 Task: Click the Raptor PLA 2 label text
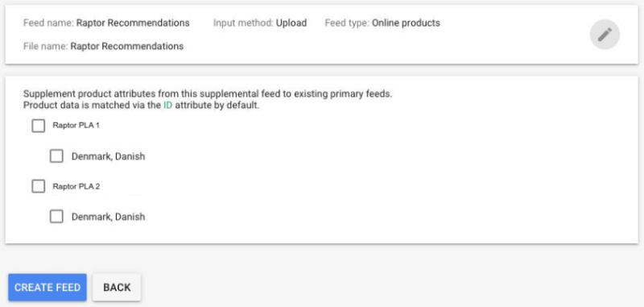coord(76,186)
